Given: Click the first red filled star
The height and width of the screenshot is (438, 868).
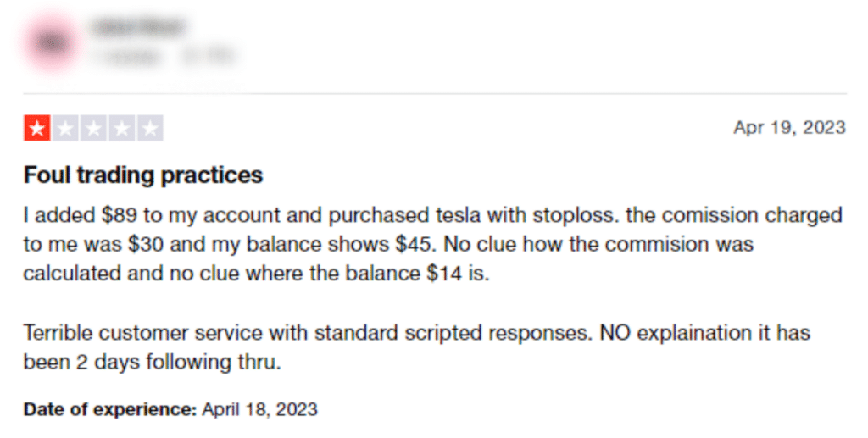Looking at the screenshot, I should [x=37, y=128].
